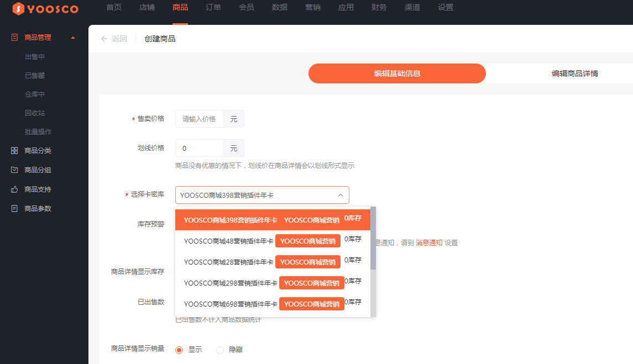Click the 商品管理 sidebar icon

(14, 37)
